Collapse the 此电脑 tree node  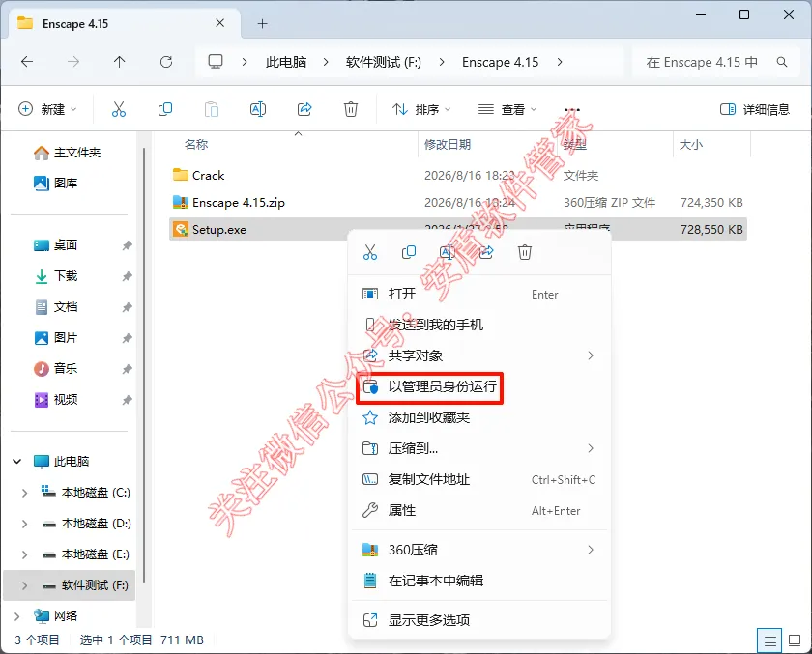17,461
